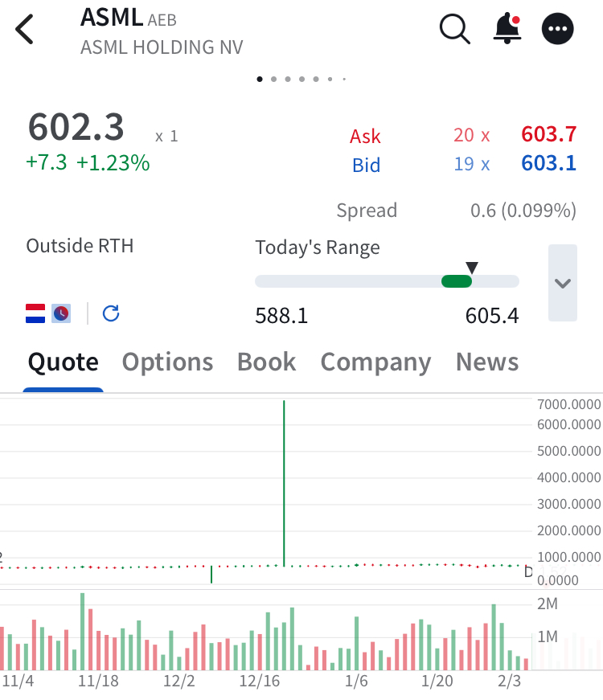The width and height of the screenshot is (603, 700).
Task: Tap the ask size 20 x
Action: click(x=472, y=135)
